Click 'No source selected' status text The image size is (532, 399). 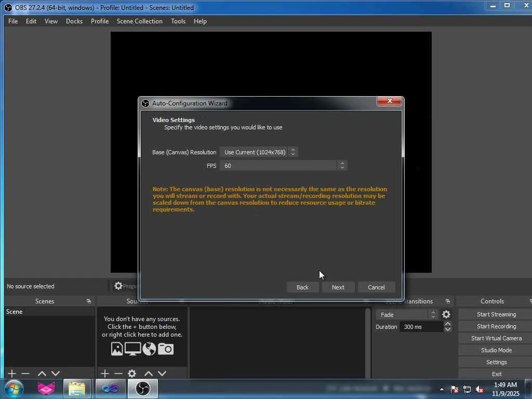[x=30, y=286]
